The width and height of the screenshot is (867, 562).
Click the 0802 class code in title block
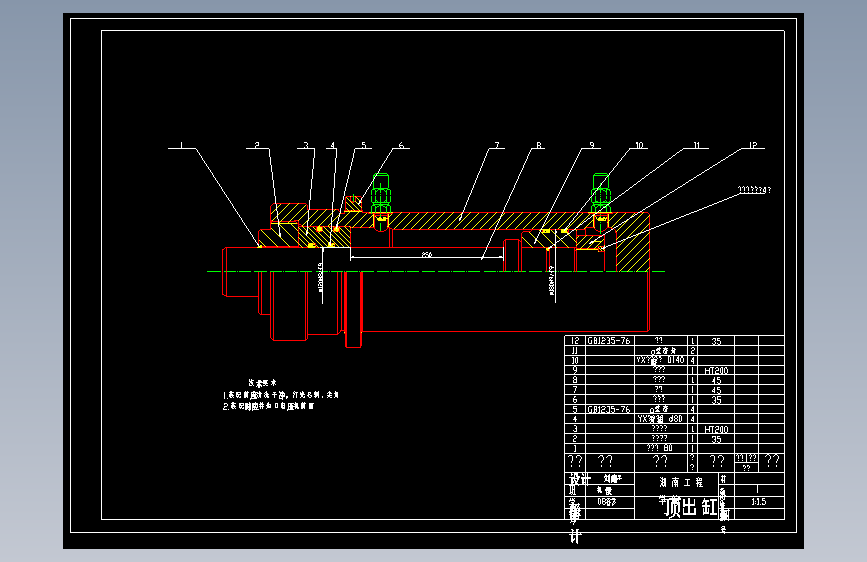point(607,502)
